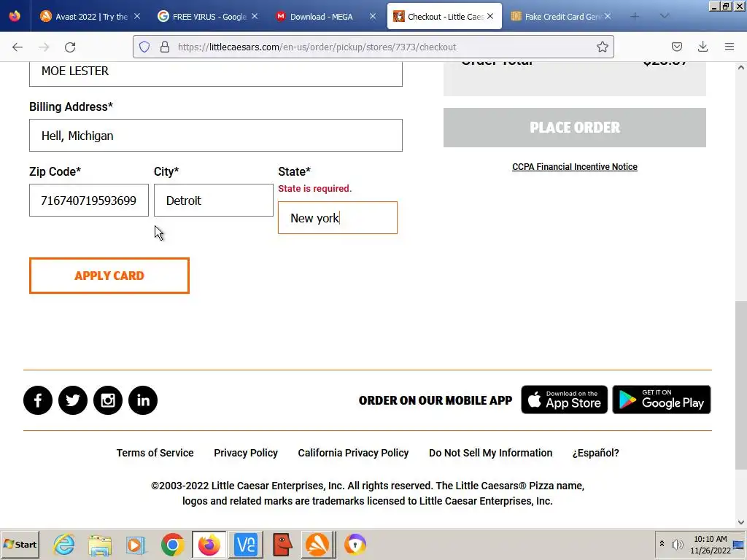Show hidden system tray icons
The height and width of the screenshot is (560, 747).
pyautogui.click(x=662, y=544)
